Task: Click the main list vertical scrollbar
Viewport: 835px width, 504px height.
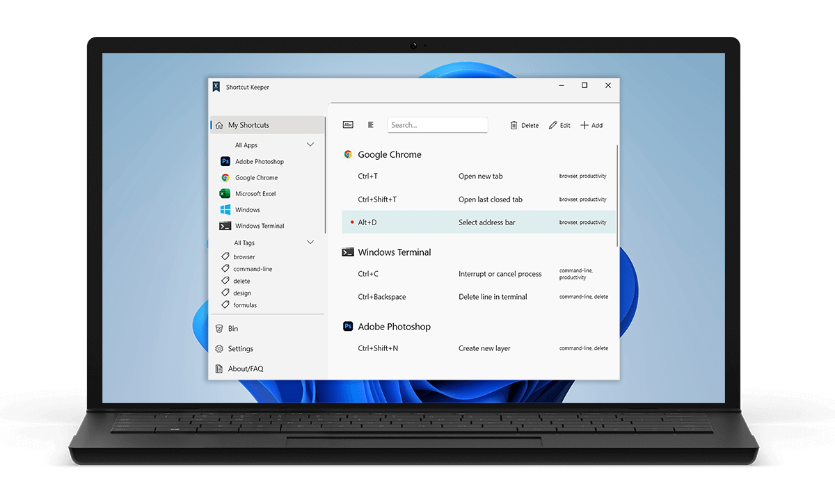Action: tap(617, 195)
